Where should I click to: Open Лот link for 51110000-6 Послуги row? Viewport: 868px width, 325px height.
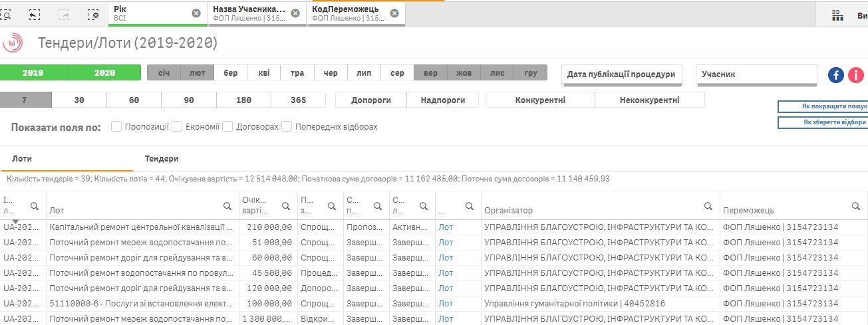tap(446, 304)
